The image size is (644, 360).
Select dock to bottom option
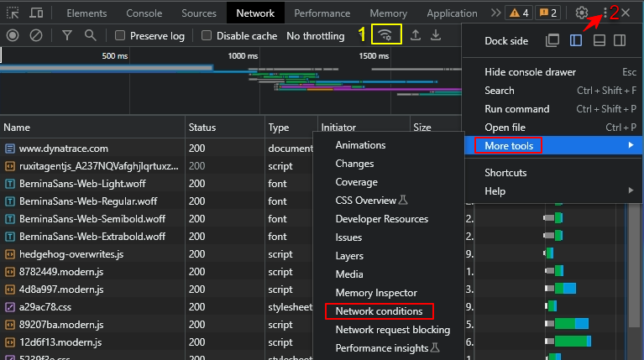[x=599, y=40]
